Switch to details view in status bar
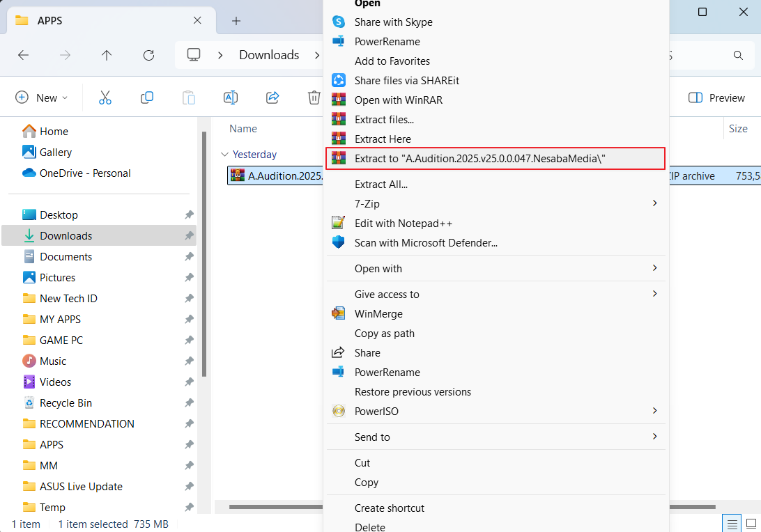The height and width of the screenshot is (532, 761). click(732, 524)
